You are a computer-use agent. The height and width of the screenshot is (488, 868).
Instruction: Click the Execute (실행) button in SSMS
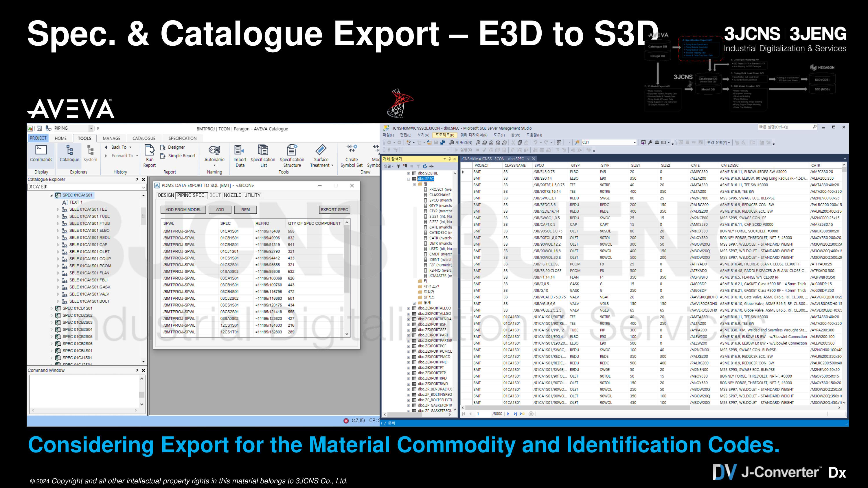[464, 150]
